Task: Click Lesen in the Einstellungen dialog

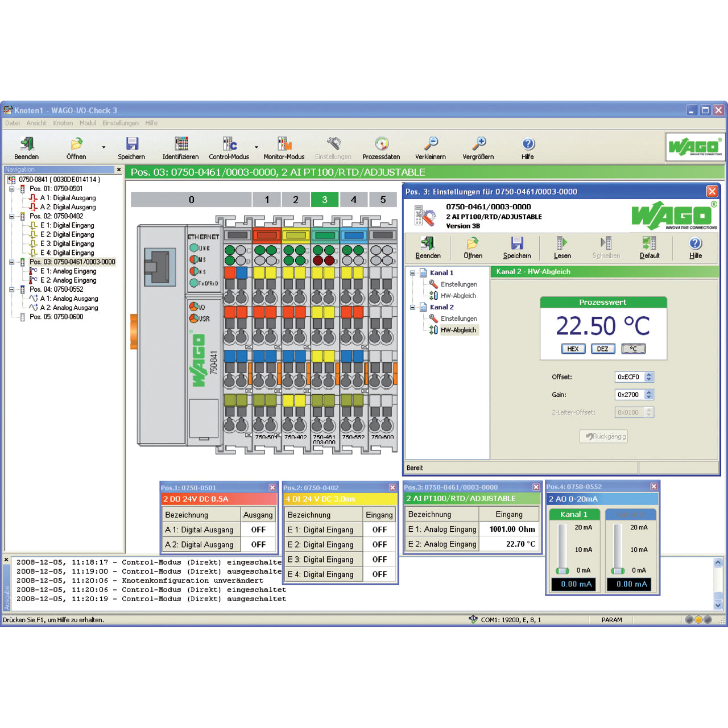Action: coord(562,248)
